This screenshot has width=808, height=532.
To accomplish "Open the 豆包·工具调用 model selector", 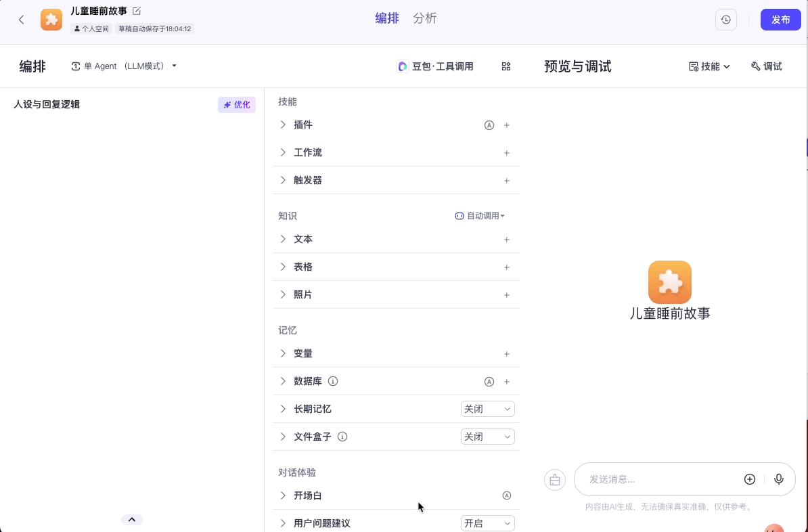I will (x=436, y=66).
